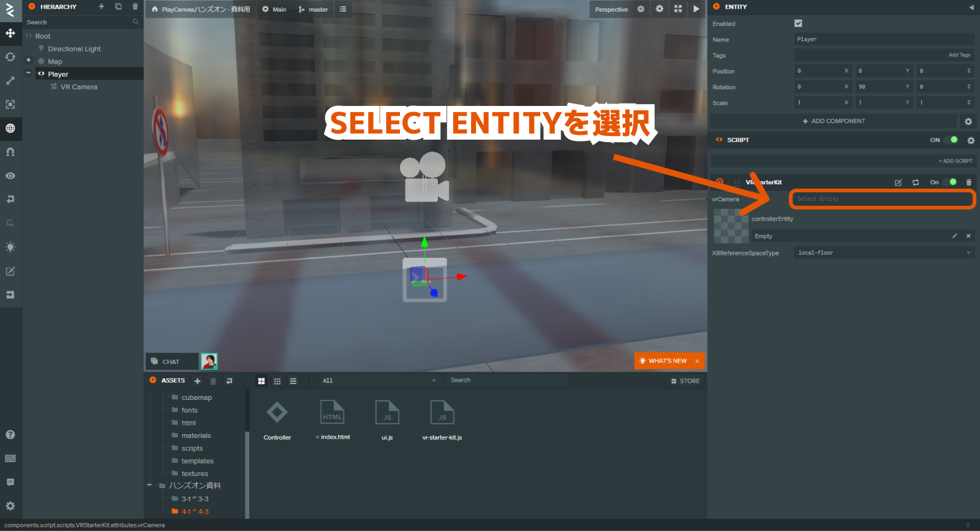Edit VRStarterKit script with pencil icon
Image resolution: width=980 pixels, height=531 pixels.
point(898,183)
